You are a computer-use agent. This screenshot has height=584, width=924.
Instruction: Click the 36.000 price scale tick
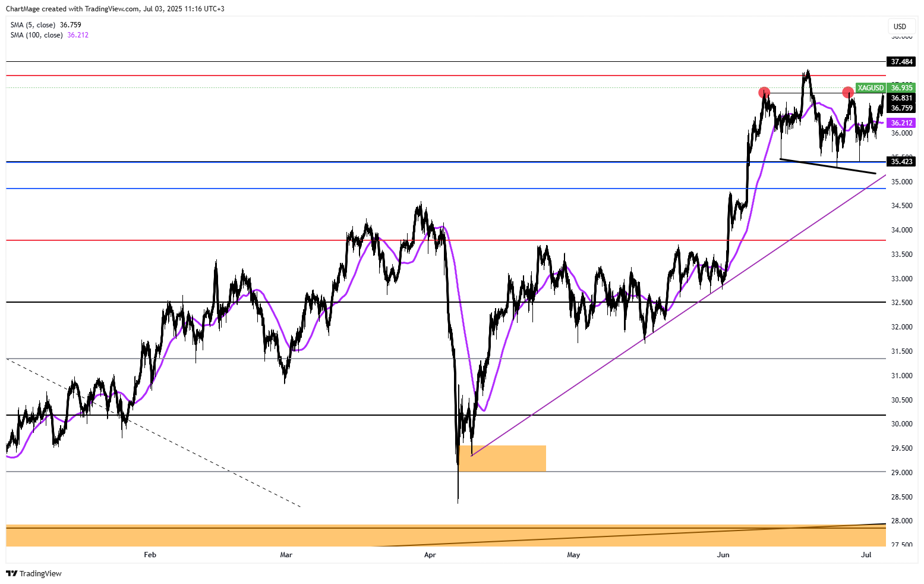901,133
